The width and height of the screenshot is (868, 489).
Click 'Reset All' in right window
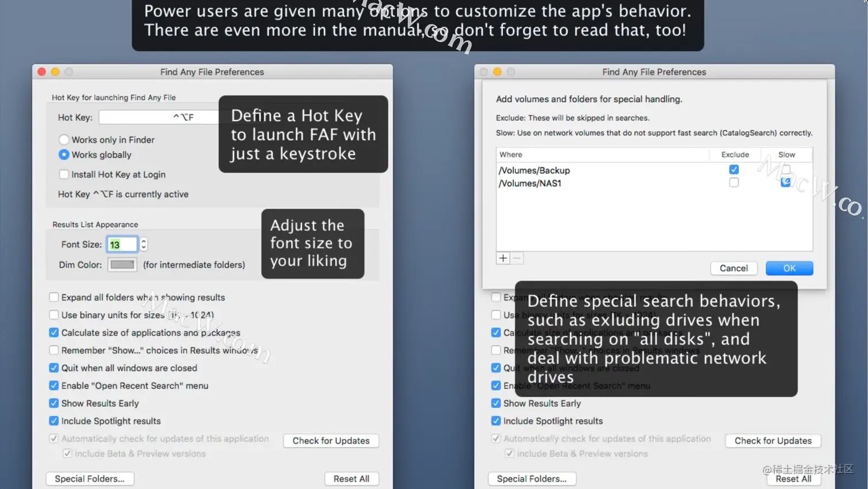pos(793,479)
